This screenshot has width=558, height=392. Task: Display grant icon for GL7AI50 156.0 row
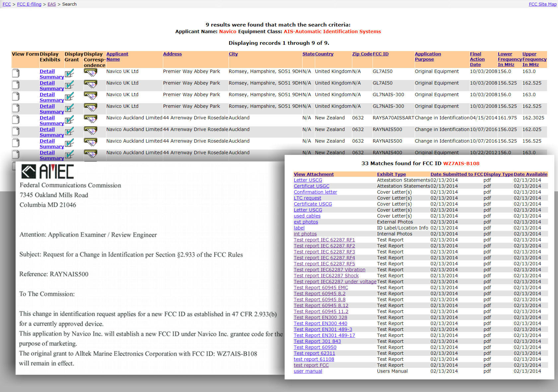pyautogui.click(x=69, y=73)
